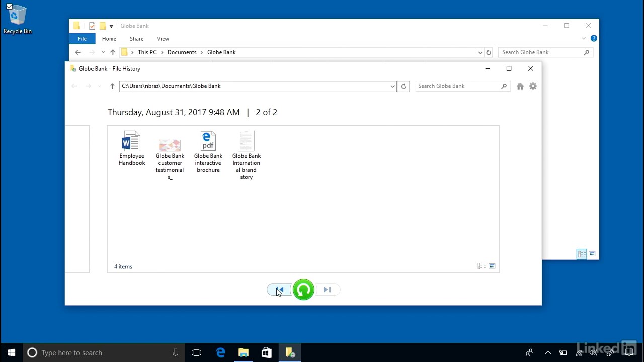This screenshot has width=644, height=362.
Task: Open the View ribbon tab in Explorer
Action: tap(163, 39)
